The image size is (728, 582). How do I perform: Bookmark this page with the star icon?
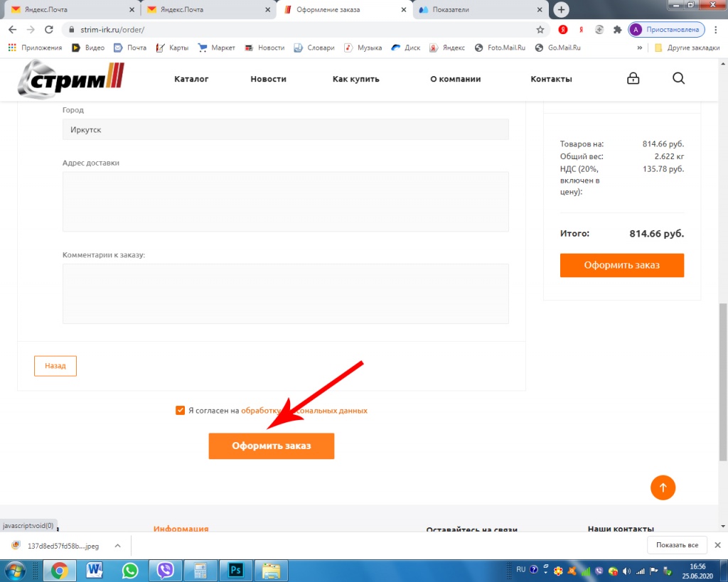540,30
